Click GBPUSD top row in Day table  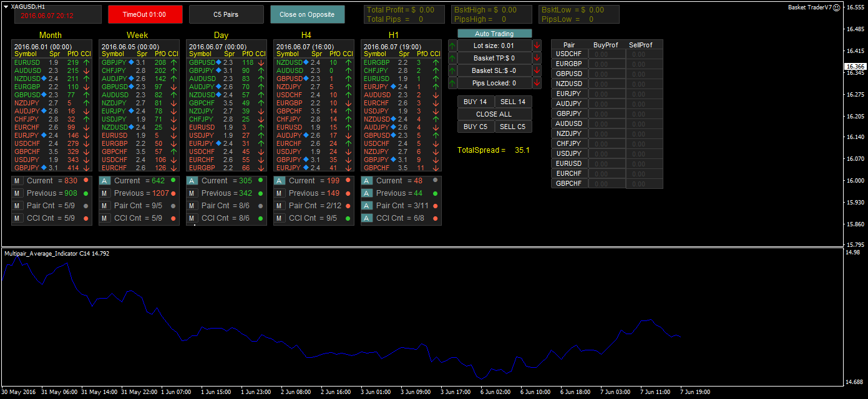(227, 62)
